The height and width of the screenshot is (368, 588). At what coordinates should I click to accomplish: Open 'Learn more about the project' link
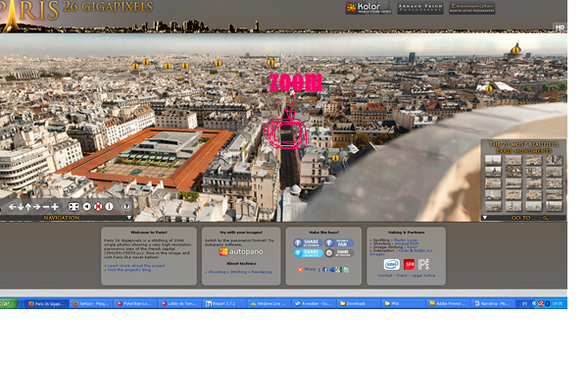136,266
